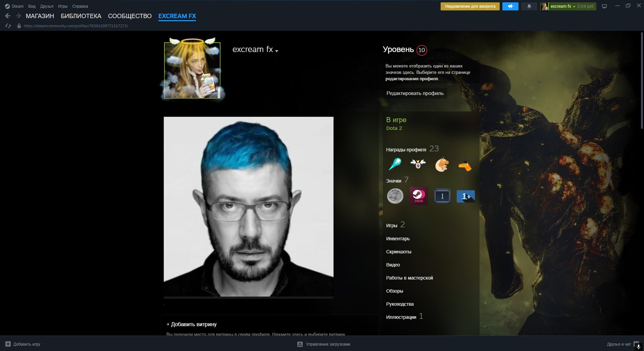The width and height of the screenshot is (644, 351).
Task: Click Редактировать профиль button
Action: tap(415, 93)
